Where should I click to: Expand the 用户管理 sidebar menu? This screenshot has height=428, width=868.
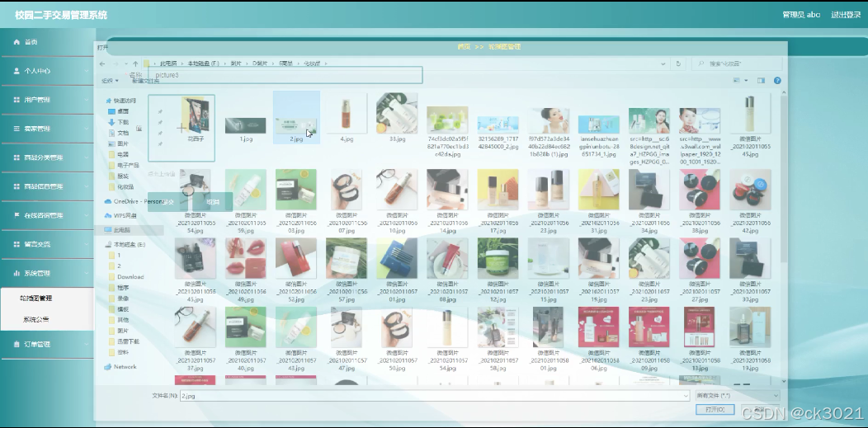[47, 100]
